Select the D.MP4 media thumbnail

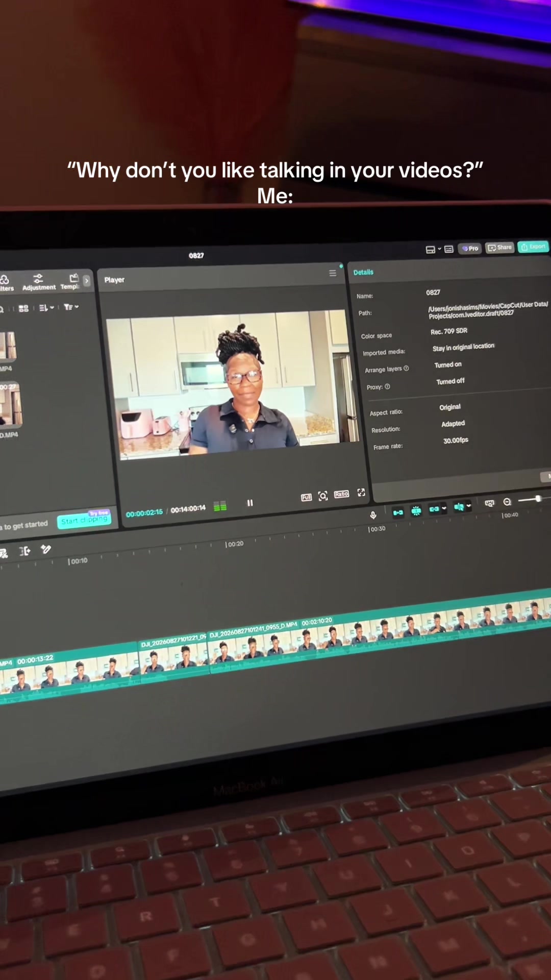pyautogui.click(x=10, y=404)
